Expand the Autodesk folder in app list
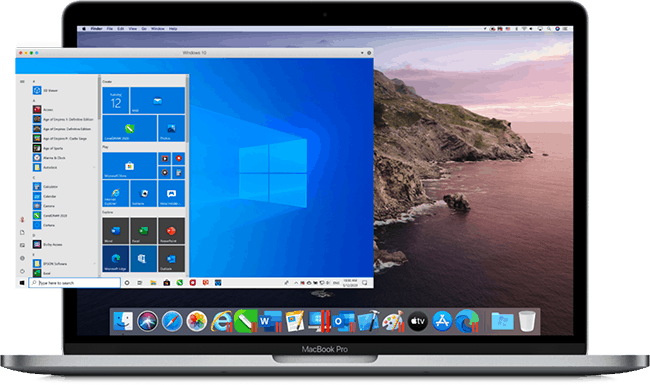This screenshot has height=385, width=650. pos(64,167)
